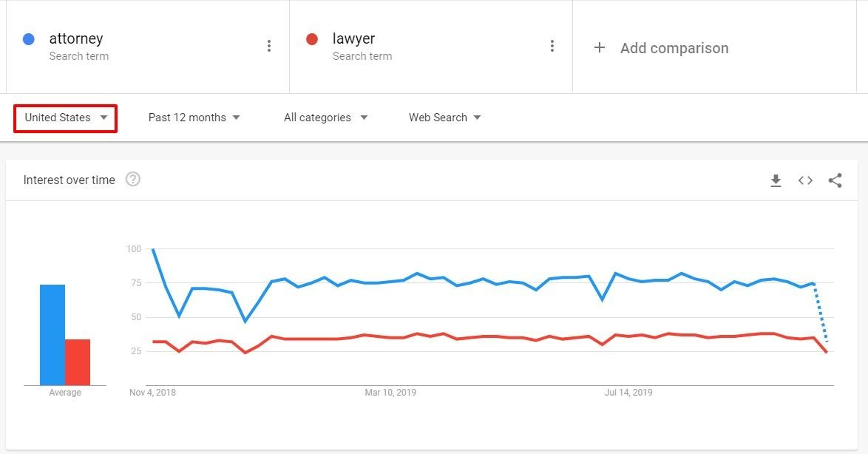The height and width of the screenshot is (454, 868).
Task: Click the embed code icon
Action: tap(805, 180)
